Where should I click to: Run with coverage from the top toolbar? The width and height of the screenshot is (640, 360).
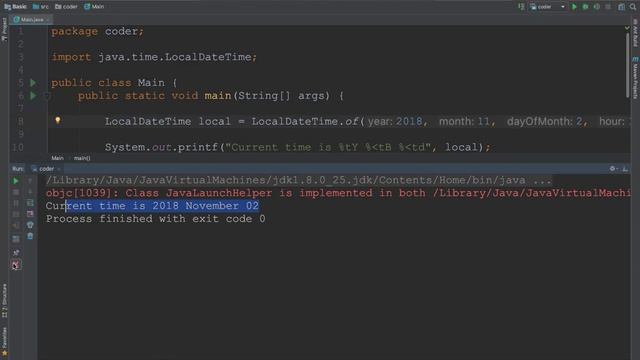pyautogui.click(x=597, y=7)
